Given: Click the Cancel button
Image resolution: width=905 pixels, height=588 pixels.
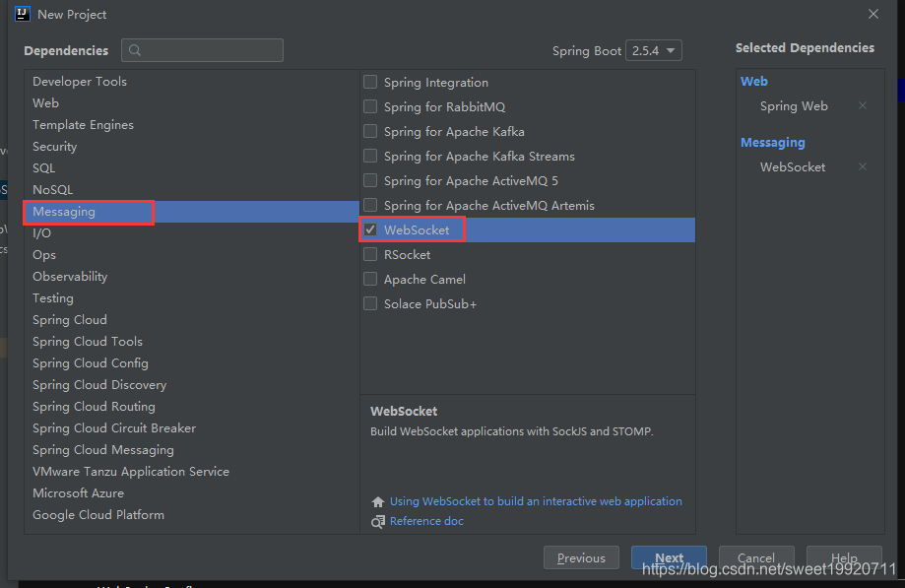Looking at the screenshot, I should (756, 558).
